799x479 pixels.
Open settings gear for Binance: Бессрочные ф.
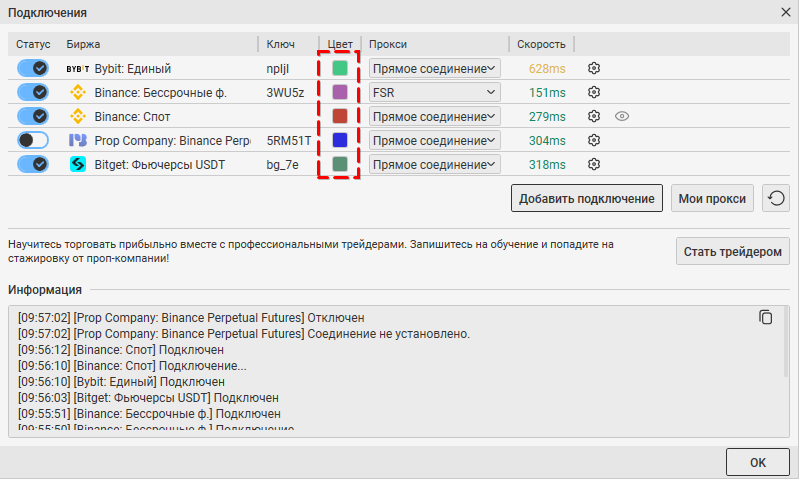click(x=594, y=92)
